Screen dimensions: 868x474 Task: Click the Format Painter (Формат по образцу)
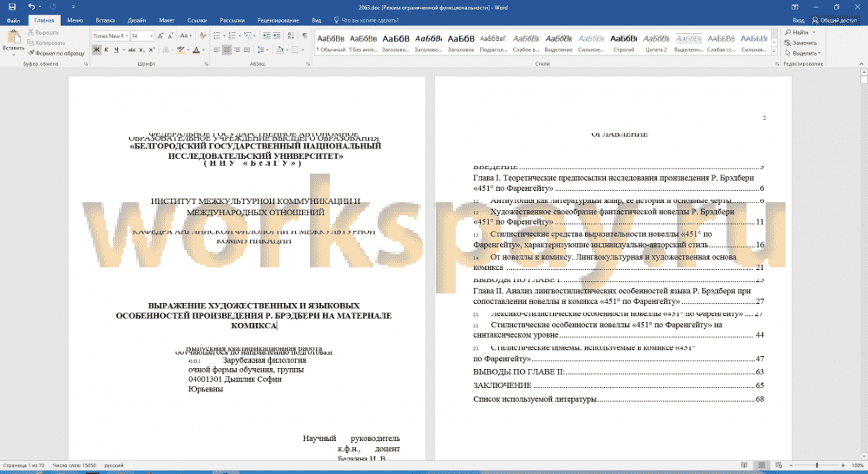click(56, 53)
